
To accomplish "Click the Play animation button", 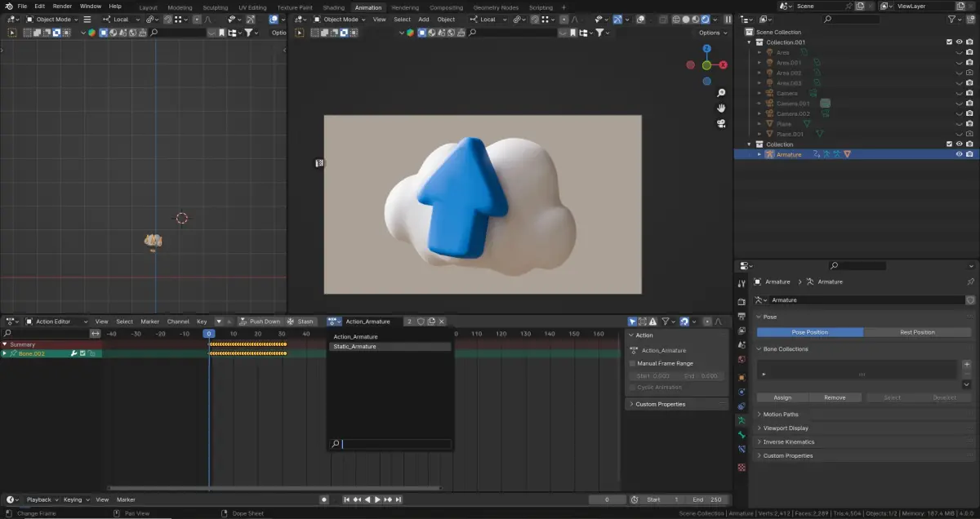I will pyautogui.click(x=377, y=499).
